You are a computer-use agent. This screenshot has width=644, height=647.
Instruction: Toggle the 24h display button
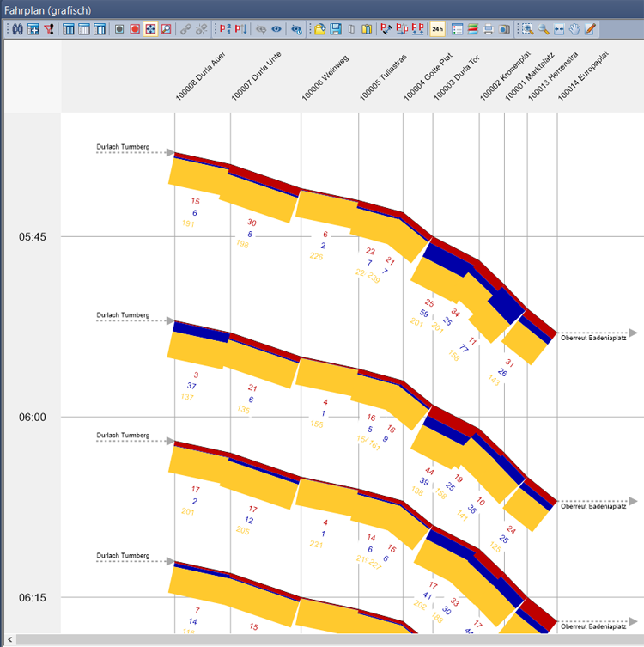437,29
